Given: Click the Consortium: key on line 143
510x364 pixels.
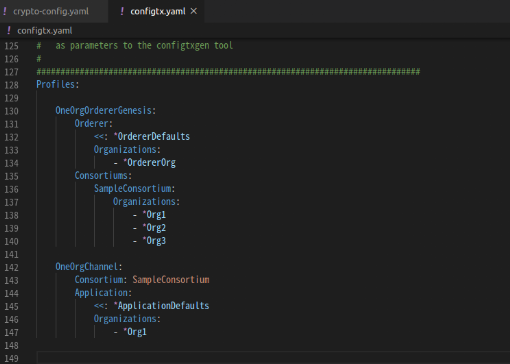Looking at the screenshot, I should coord(101,280).
